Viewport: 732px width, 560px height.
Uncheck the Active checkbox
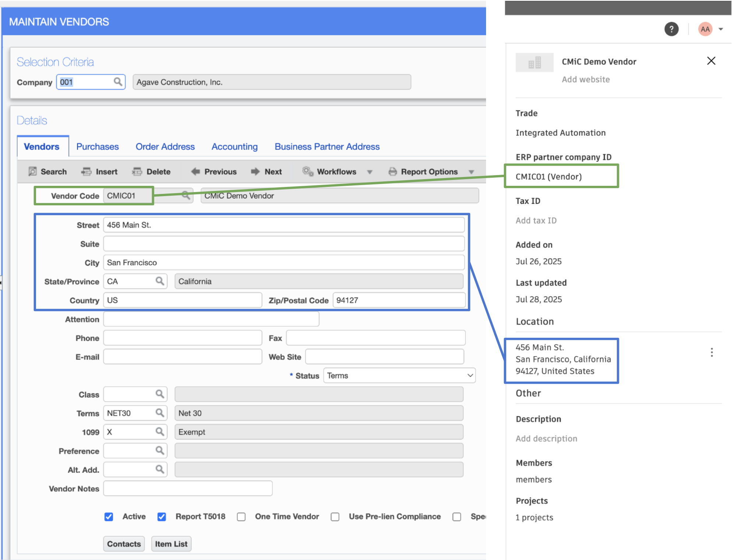pyautogui.click(x=109, y=517)
